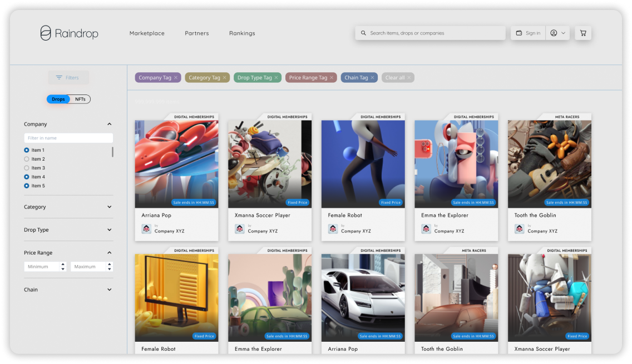Deselect Item 4 in Company list
The image size is (632, 364).
click(x=27, y=177)
